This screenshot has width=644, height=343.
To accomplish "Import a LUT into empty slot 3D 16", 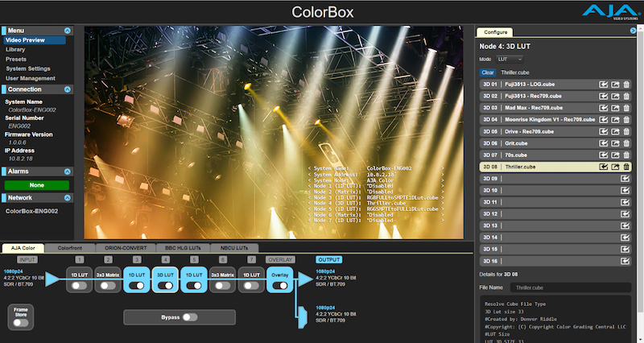I will [x=625, y=261].
